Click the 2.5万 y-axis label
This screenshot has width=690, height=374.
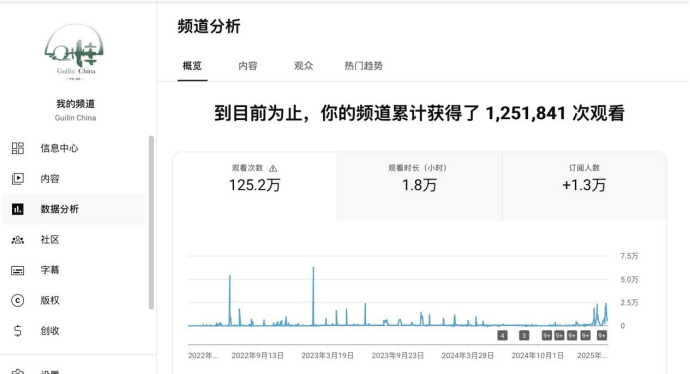(x=629, y=303)
